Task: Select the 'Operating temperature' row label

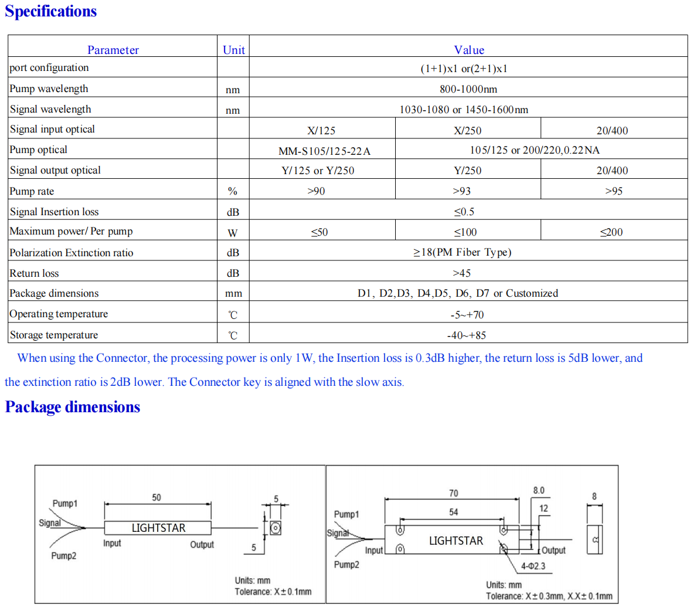Action: point(59,314)
